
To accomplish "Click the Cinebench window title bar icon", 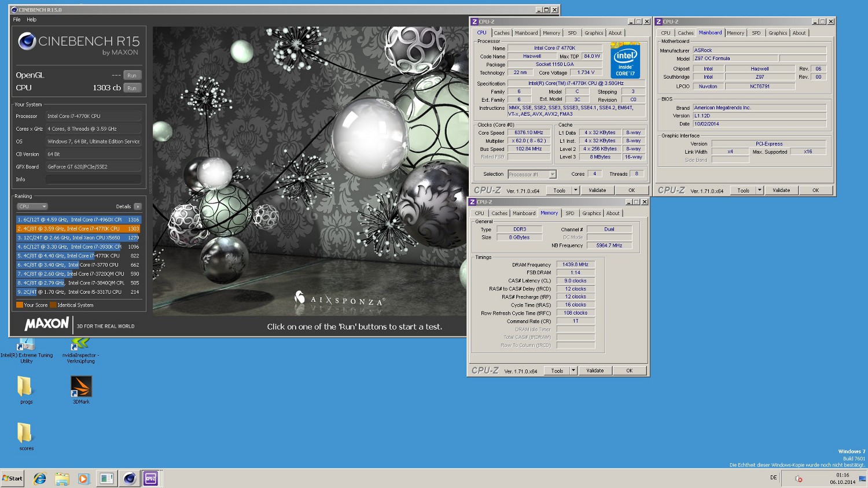I will (x=14, y=10).
